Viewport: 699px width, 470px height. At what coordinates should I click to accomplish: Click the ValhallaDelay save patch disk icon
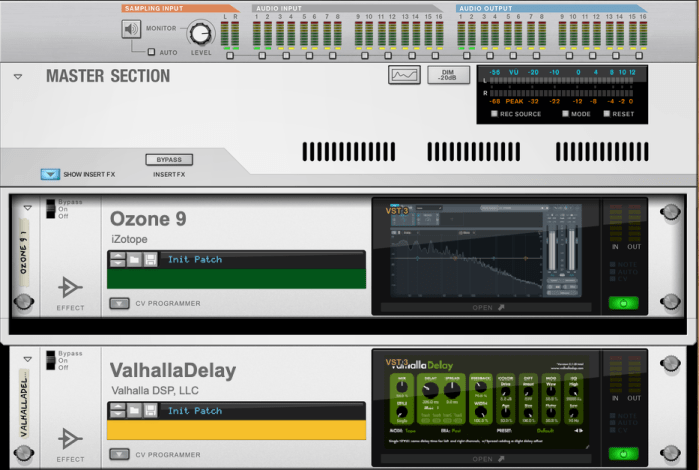pos(150,411)
